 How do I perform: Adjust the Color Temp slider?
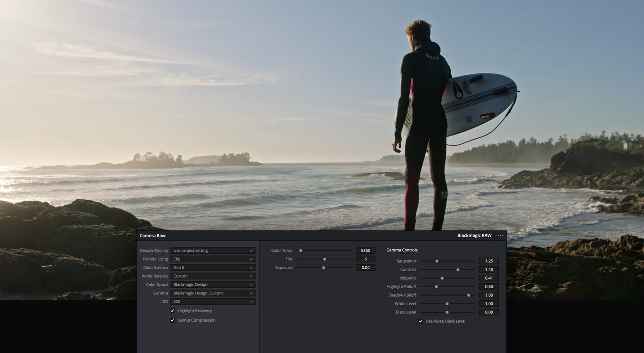301,250
